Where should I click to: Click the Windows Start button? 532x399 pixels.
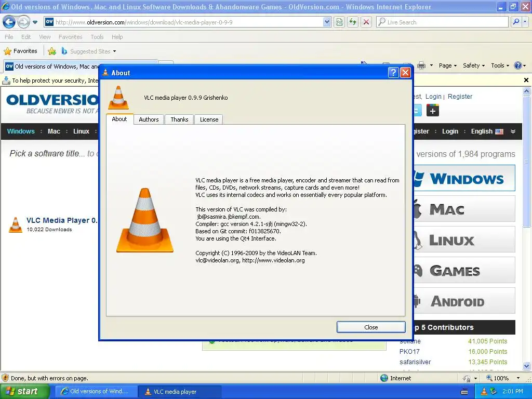(24, 391)
